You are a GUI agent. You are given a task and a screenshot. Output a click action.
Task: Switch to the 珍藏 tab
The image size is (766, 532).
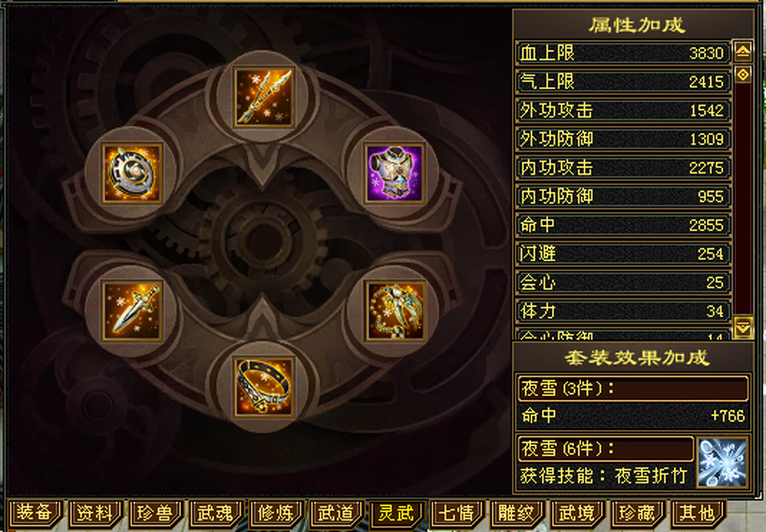point(638,513)
